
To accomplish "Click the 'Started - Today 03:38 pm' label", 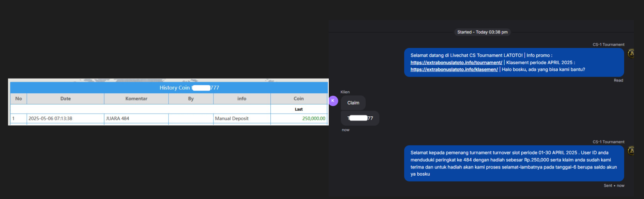I will [482, 32].
